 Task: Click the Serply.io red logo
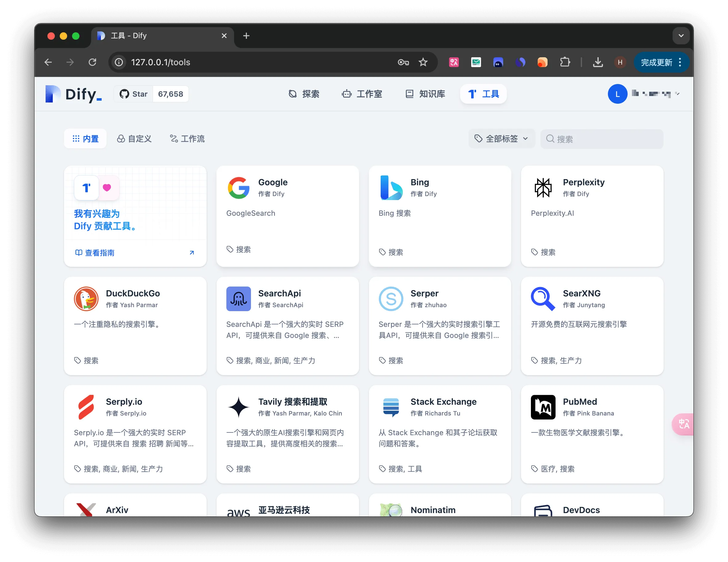pyautogui.click(x=86, y=407)
